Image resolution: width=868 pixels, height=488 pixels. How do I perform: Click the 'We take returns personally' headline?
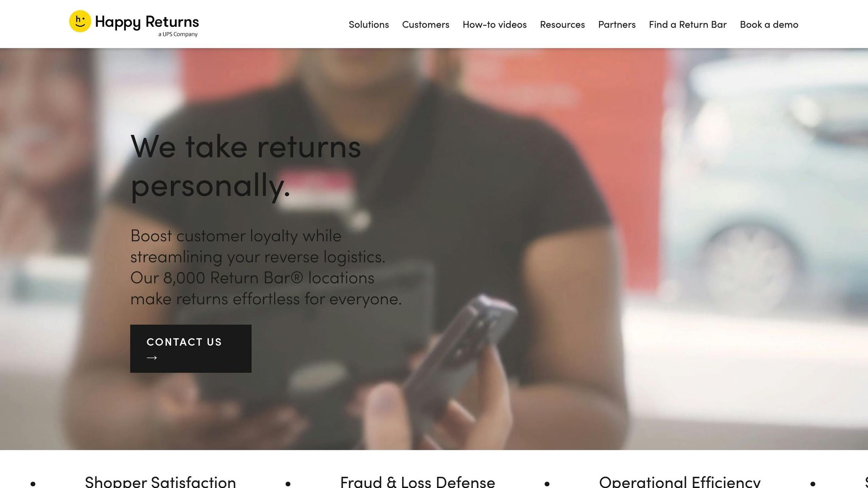pos(246,166)
